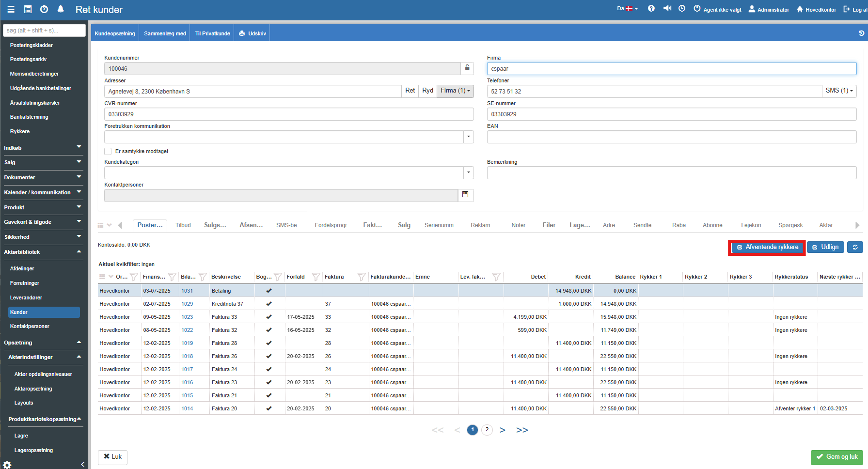Image resolution: width=868 pixels, height=469 pixels.
Task: Filter the Forfald column using funnel icon
Action: pos(316,277)
